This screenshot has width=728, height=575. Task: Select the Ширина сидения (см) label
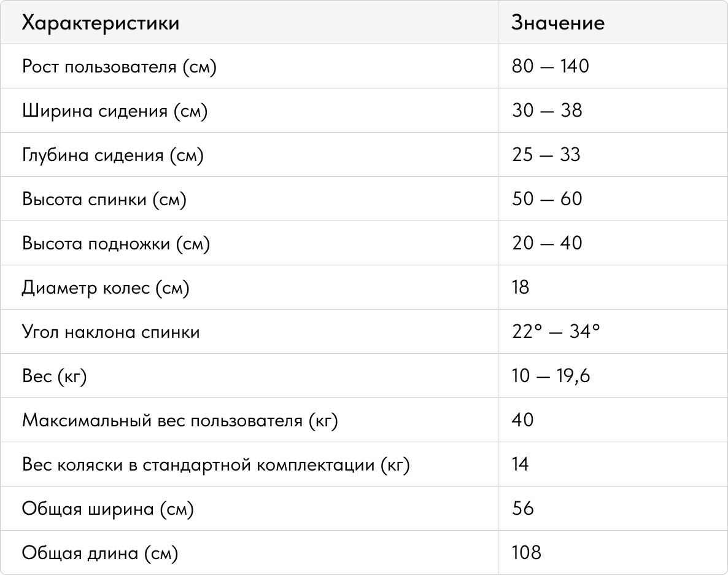[115, 111]
